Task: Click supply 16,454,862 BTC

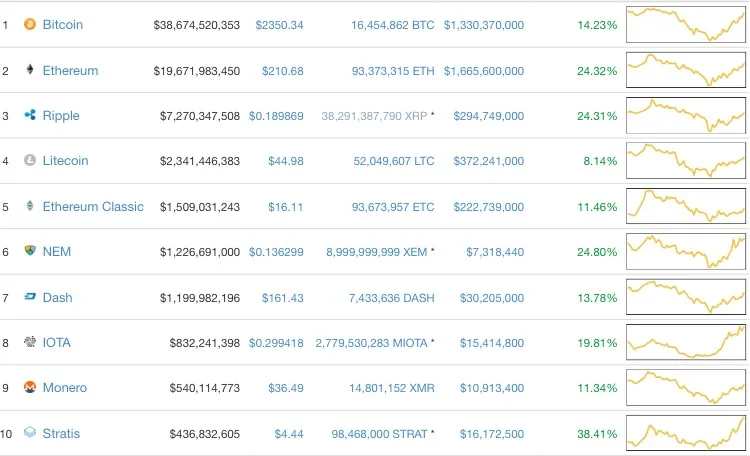Action: 393,25
